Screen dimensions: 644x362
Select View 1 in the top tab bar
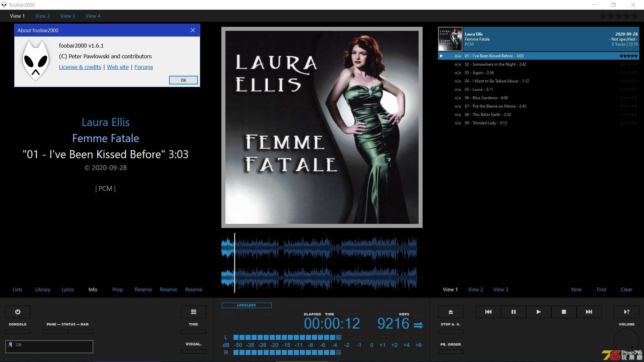[x=17, y=16]
